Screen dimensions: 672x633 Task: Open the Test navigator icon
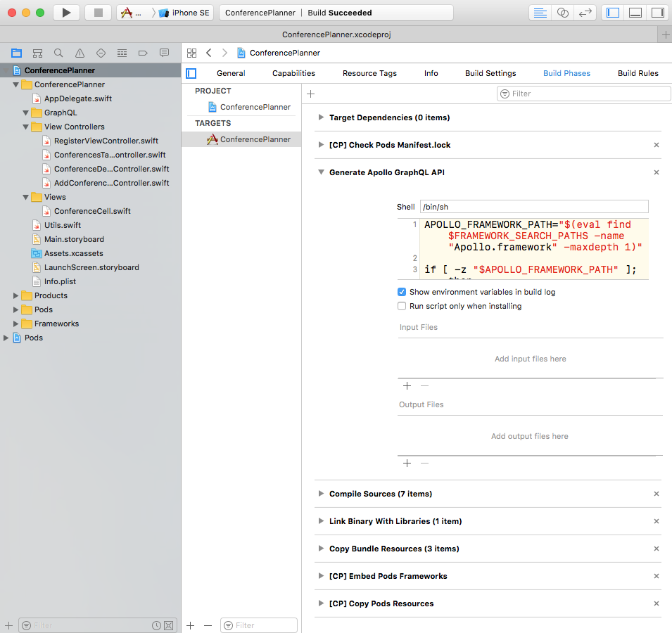coord(101,53)
